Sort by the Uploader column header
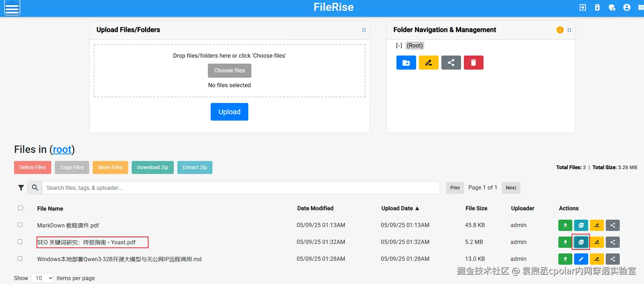This screenshot has width=644, height=284. [x=523, y=208]
